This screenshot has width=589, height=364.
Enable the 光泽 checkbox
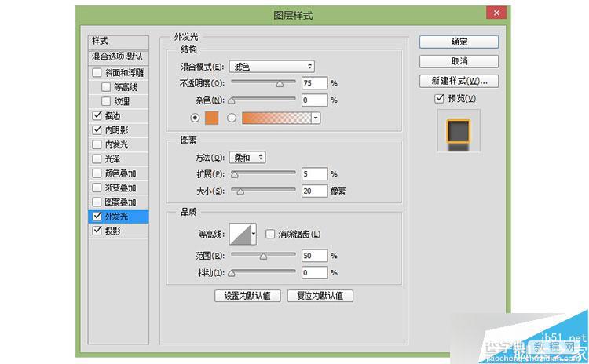97,158
